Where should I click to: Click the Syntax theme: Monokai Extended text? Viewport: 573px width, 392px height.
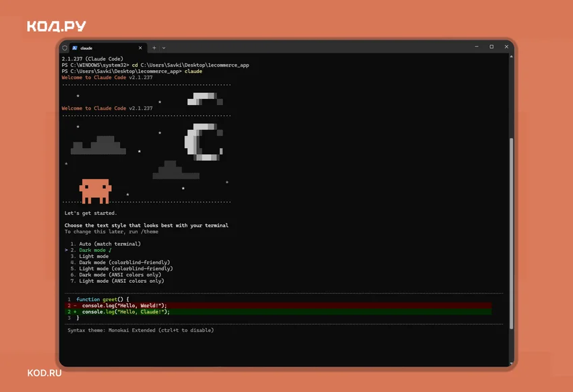coord(141,330)
